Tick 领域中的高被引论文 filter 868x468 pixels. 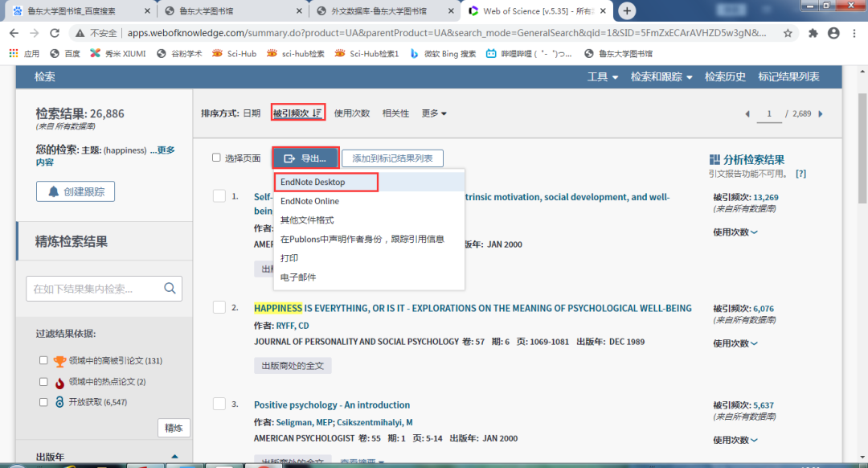click(x=43, y=360)
